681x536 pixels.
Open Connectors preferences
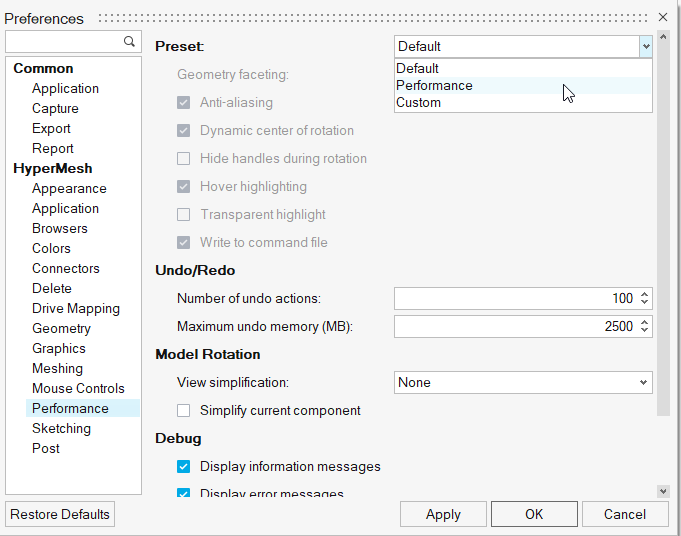(x=66, y=268)
